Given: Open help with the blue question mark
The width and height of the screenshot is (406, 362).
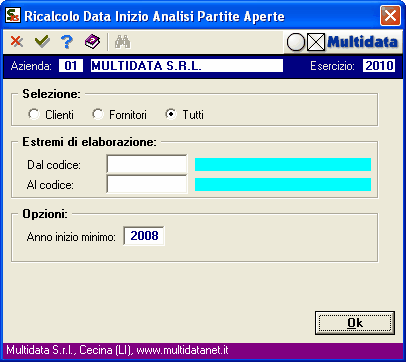Looking at the screenshot, I should pos(67,42).
